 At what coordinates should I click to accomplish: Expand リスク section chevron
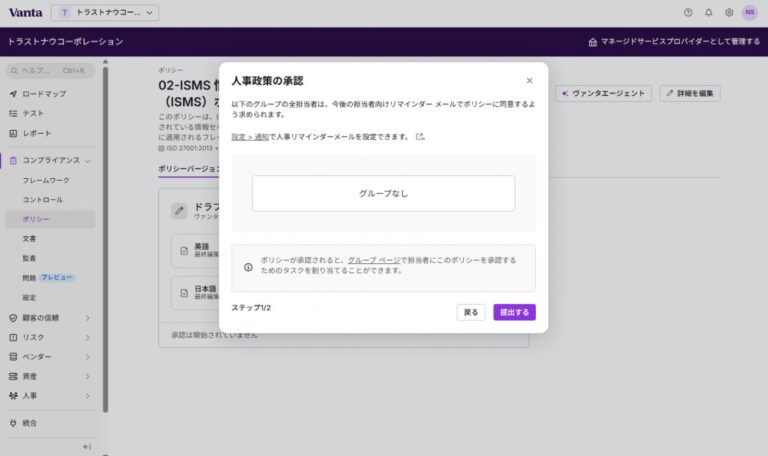point(88,337)
